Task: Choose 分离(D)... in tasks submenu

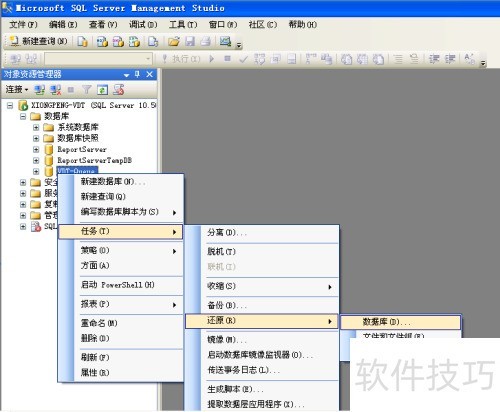Action: [x=262, y=233]
